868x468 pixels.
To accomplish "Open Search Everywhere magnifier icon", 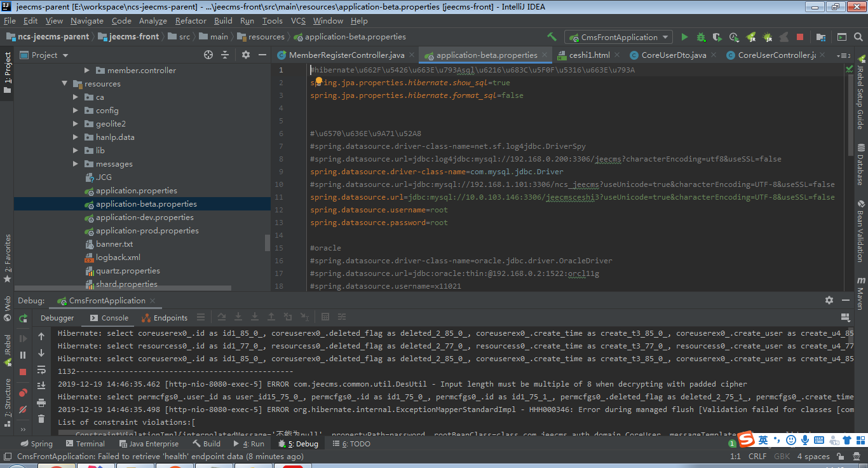I will [858, 37].
